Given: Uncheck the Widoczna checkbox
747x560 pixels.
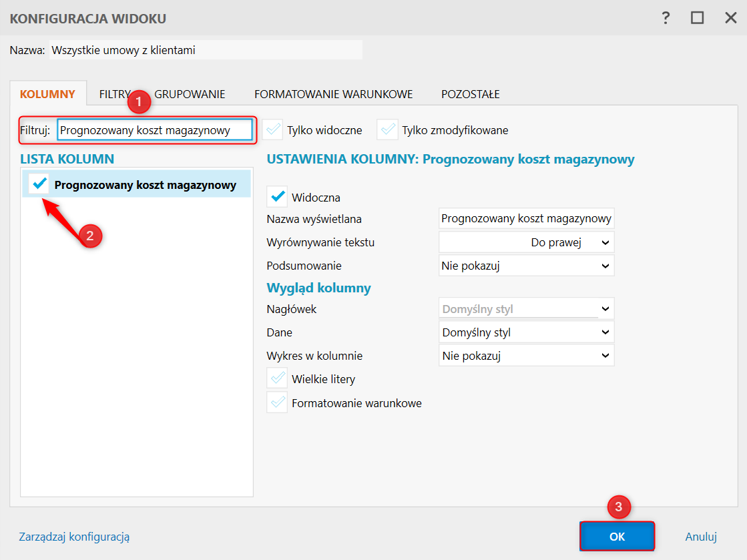Looking at the screenshot, I should 277,197.
